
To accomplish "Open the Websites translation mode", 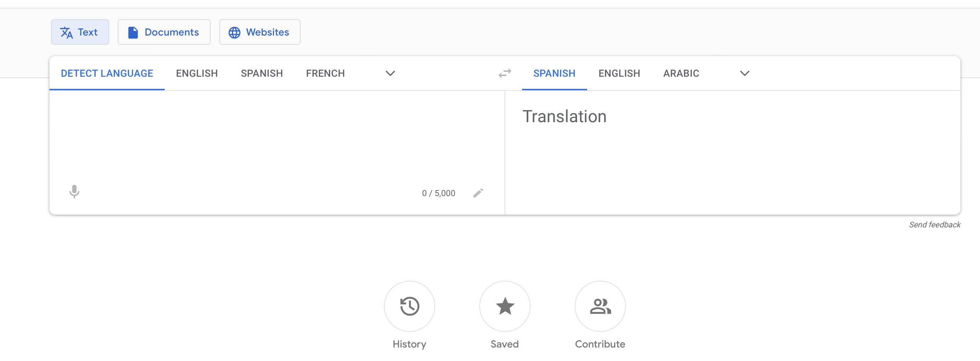I will point(259,32).
